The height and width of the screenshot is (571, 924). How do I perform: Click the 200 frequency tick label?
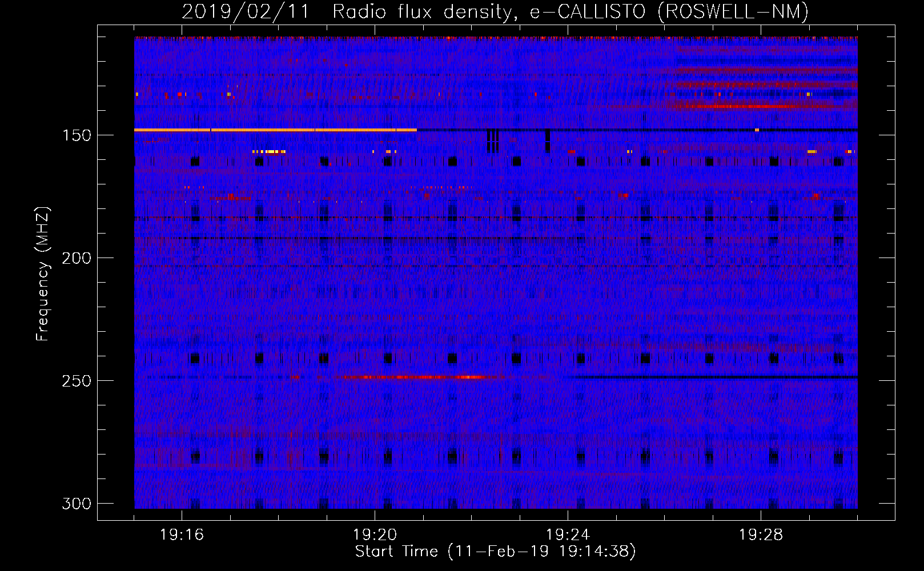pyautogui.click(x=77, y=258)
